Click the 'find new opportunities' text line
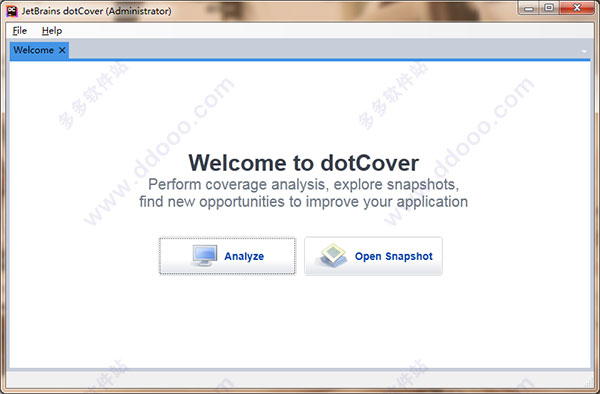 (303, 202)
